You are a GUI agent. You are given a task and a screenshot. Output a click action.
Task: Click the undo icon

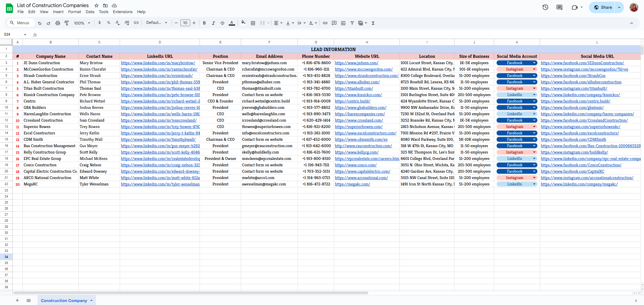coord(40,23)
